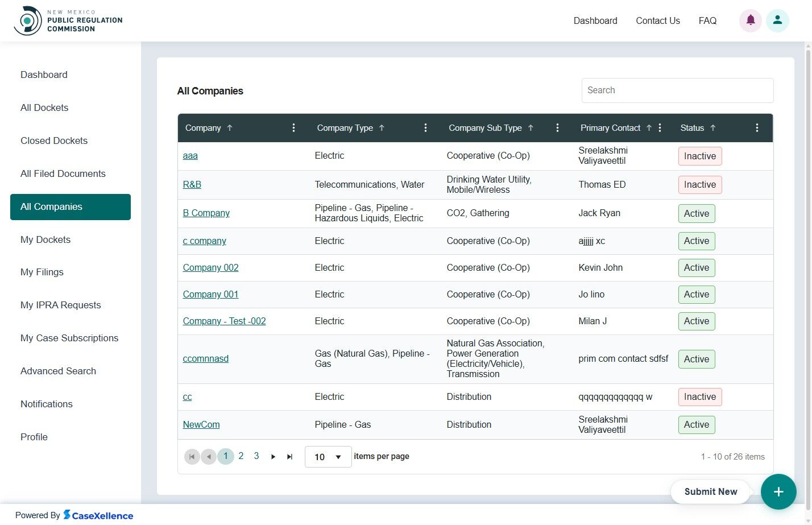Image resolution: width=812 pixels, height=525 pixels.
Task: Sort table by Company Sub Type header
Action: [x=485, y=128]
